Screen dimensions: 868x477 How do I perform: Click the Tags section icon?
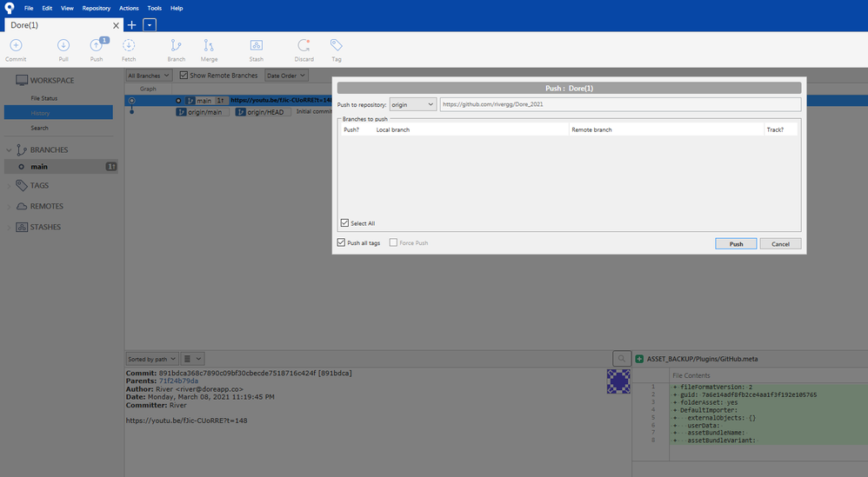(x=22, y=185)
